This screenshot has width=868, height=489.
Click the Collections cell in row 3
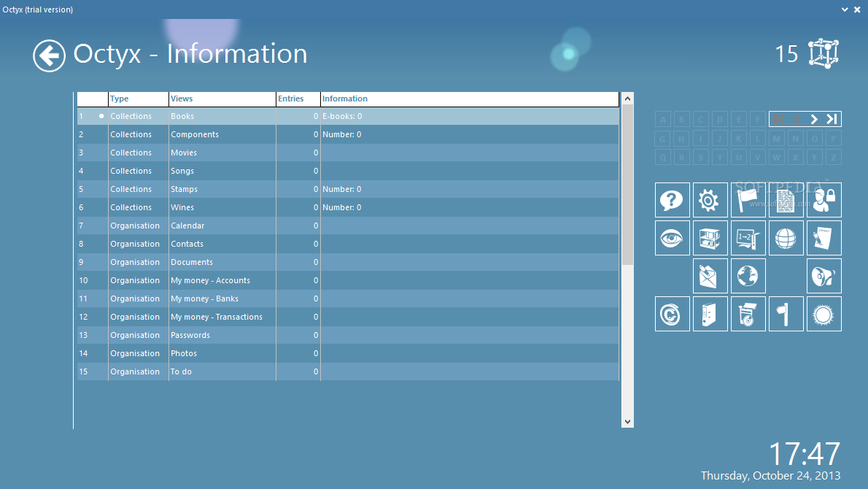point(139,153)
